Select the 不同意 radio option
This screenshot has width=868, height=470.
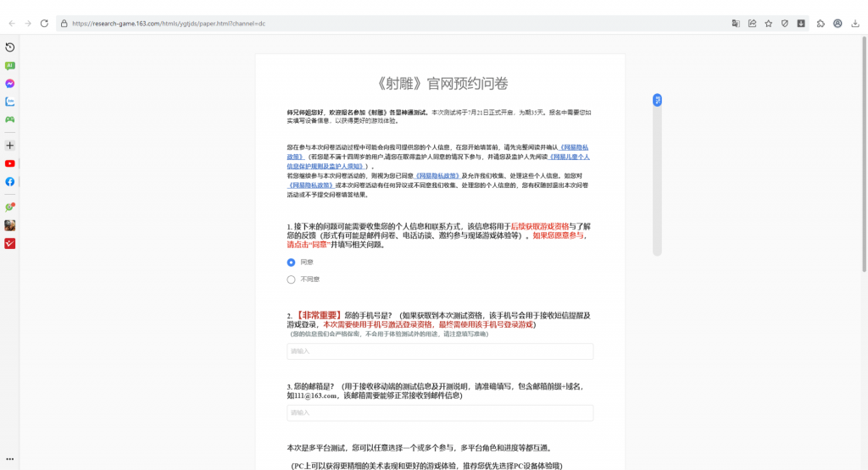[x=291, y=279]
